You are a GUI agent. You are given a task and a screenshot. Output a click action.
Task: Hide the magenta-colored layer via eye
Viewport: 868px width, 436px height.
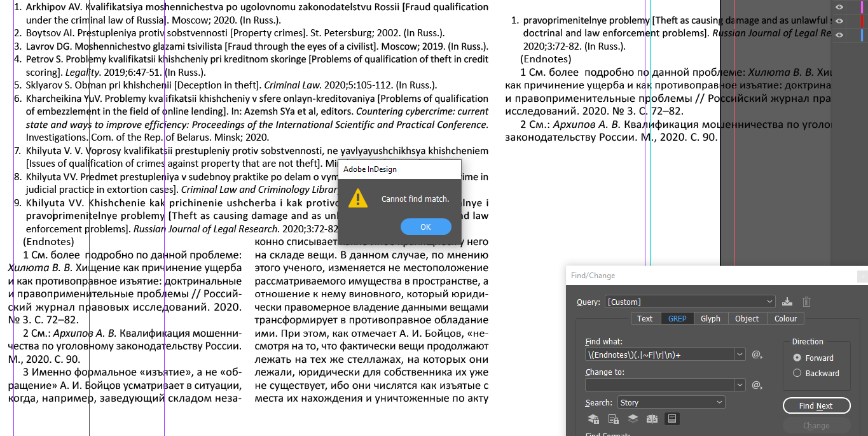pos(839,7)
